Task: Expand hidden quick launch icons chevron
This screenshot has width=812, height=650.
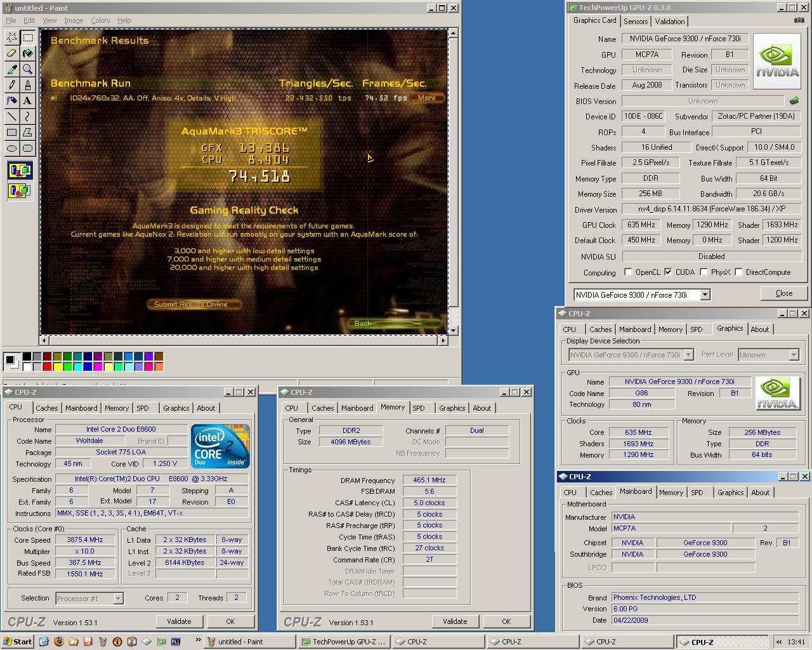Action: (x=198, y=640)
